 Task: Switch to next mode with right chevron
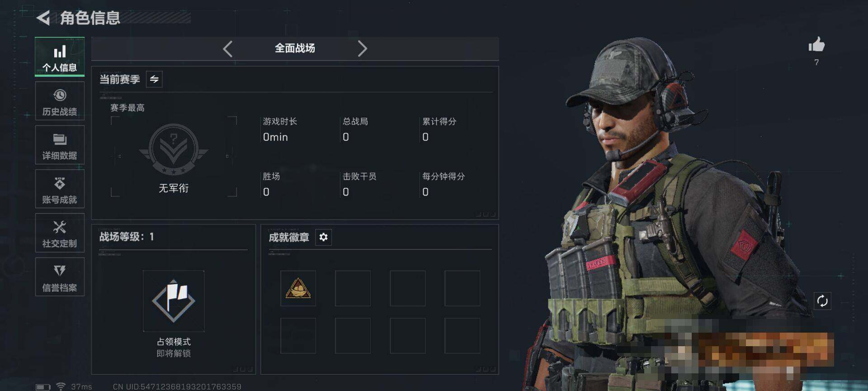pos(362,48)
